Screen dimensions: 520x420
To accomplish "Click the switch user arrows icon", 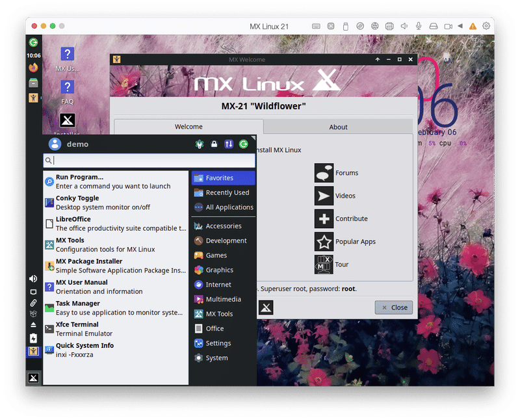I will (x=229, y=144).
